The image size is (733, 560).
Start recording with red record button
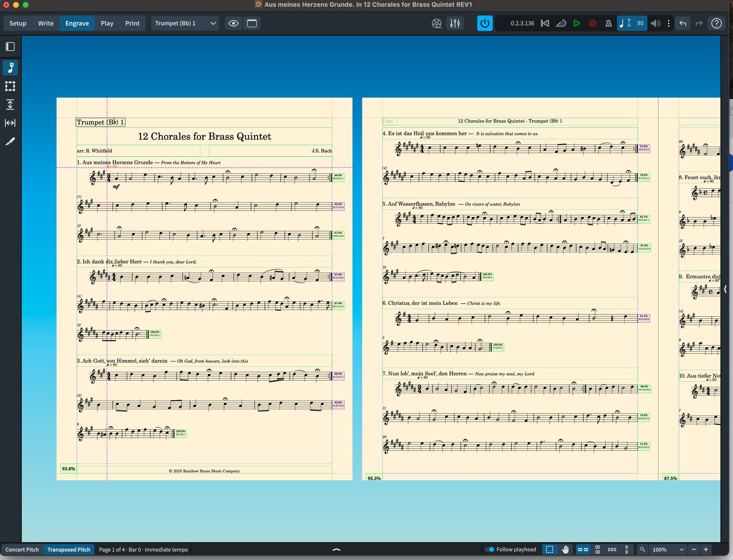(x=593, y=23)
